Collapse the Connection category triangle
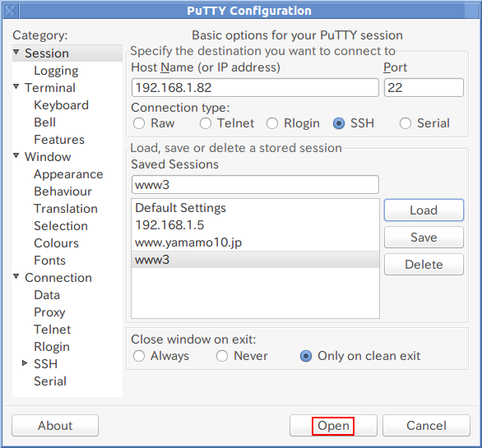The width and height of the screenshot is (482, 448). point(16,276)
